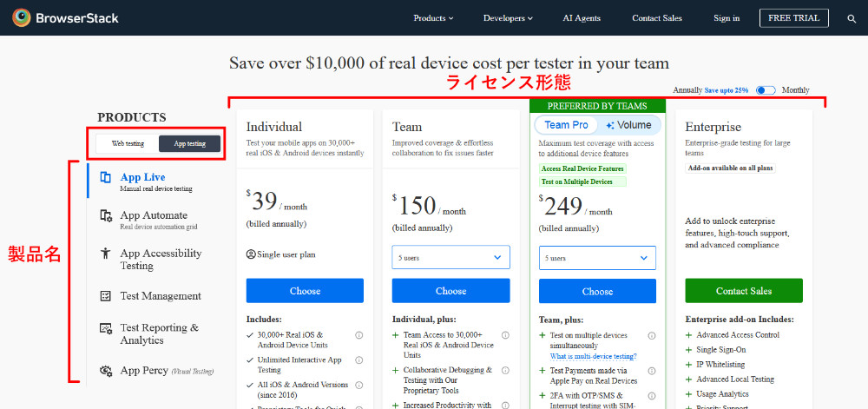Select the Test Reporting & Analytics icon
Viewport: 868px width, 409px height.
point(106,328)
